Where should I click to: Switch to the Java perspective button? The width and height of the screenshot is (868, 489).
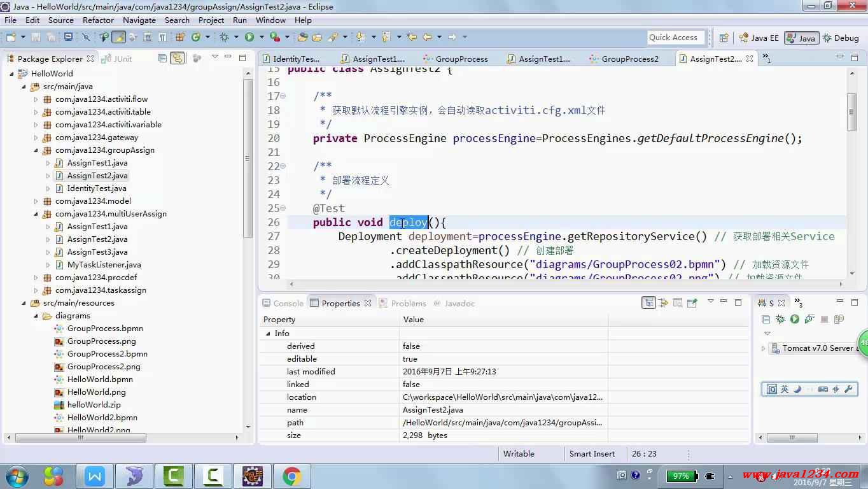pos(801,38)
